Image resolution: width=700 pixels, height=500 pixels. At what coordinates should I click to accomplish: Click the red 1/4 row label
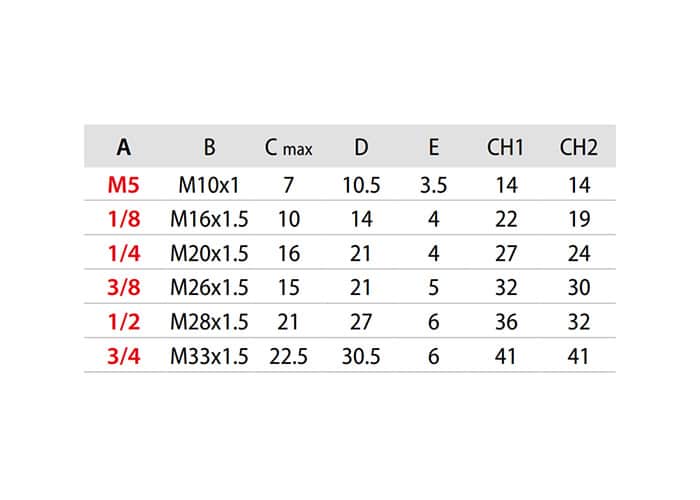click(124, 254)
